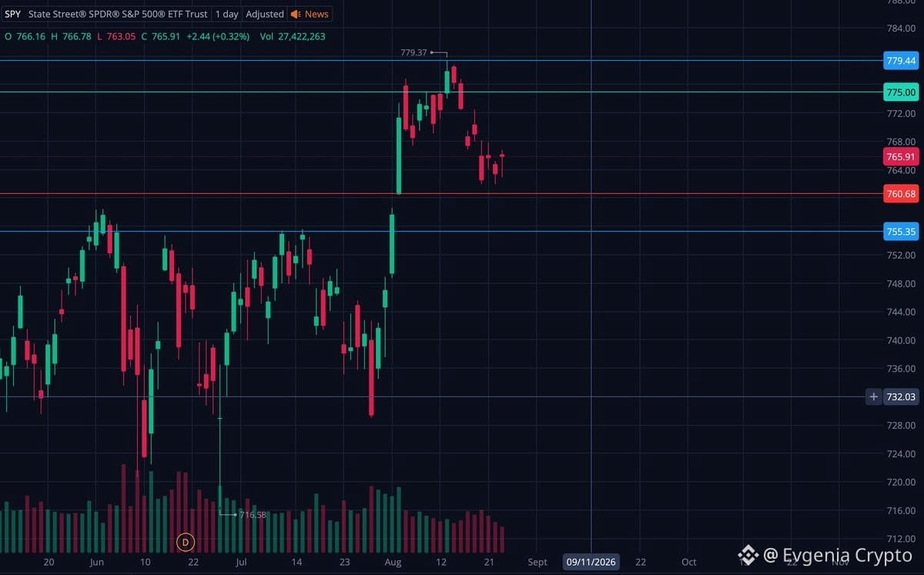924x575 pixels.
Task: Open the News button text
Action: [x=316, y=14]
